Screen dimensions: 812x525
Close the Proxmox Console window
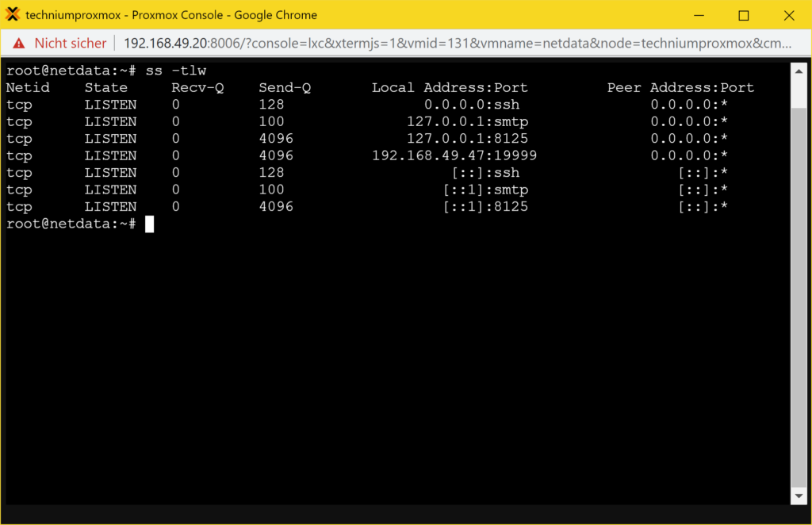[788, 15]
